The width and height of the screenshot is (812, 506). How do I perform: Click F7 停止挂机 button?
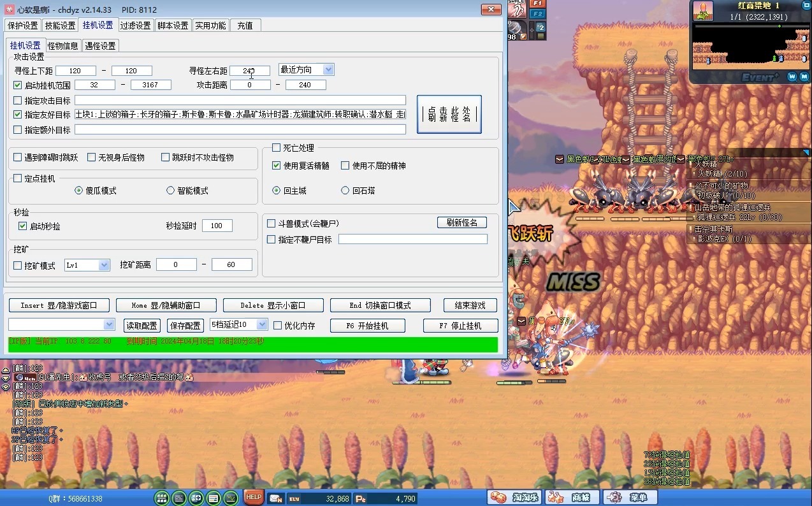pyautogui.click(x=460, y=326)
